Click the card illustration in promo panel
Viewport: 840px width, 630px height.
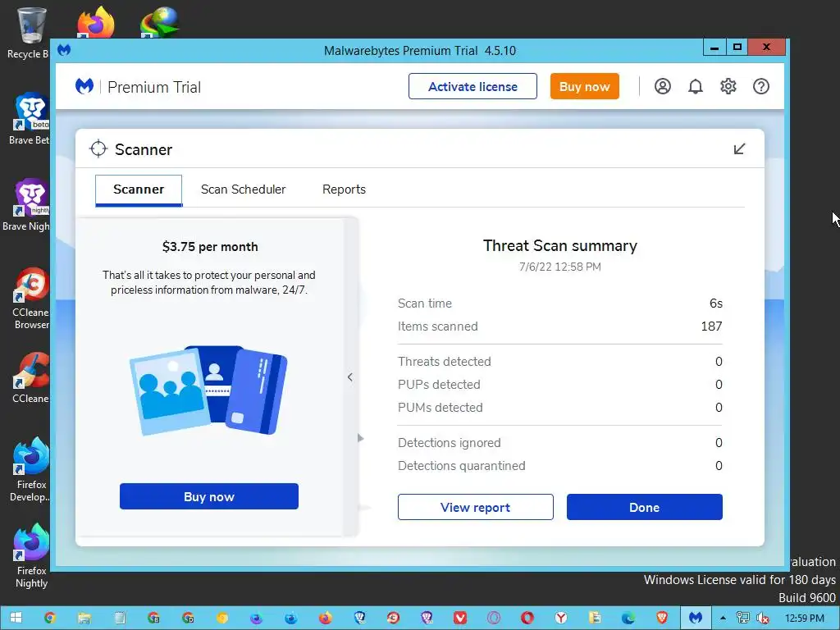pos(208,390)
